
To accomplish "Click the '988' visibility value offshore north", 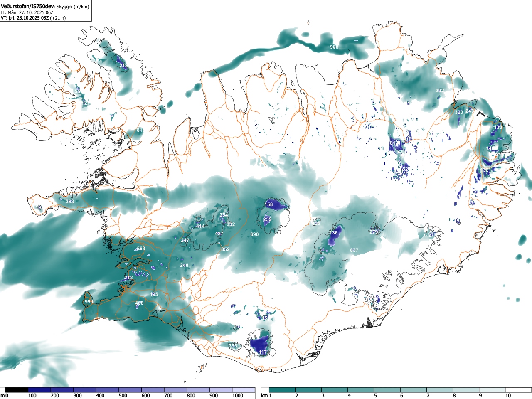I will [x=334, y=47].
